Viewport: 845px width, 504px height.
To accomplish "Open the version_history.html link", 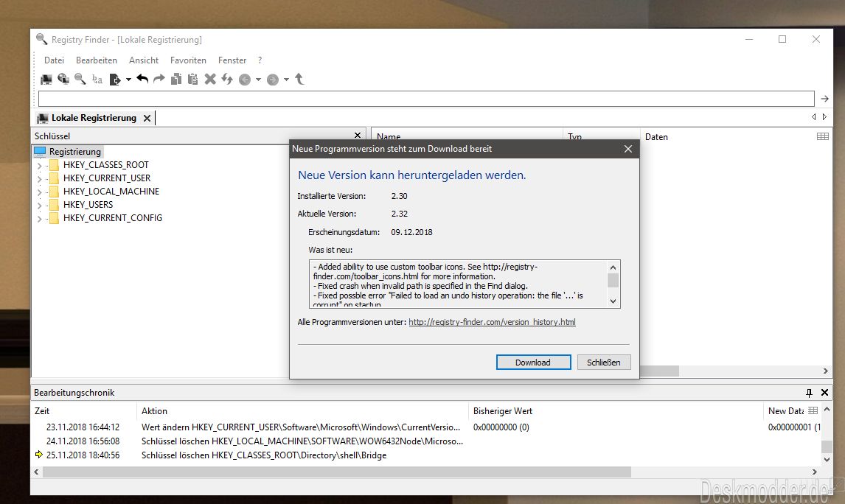I will point(492,322).
